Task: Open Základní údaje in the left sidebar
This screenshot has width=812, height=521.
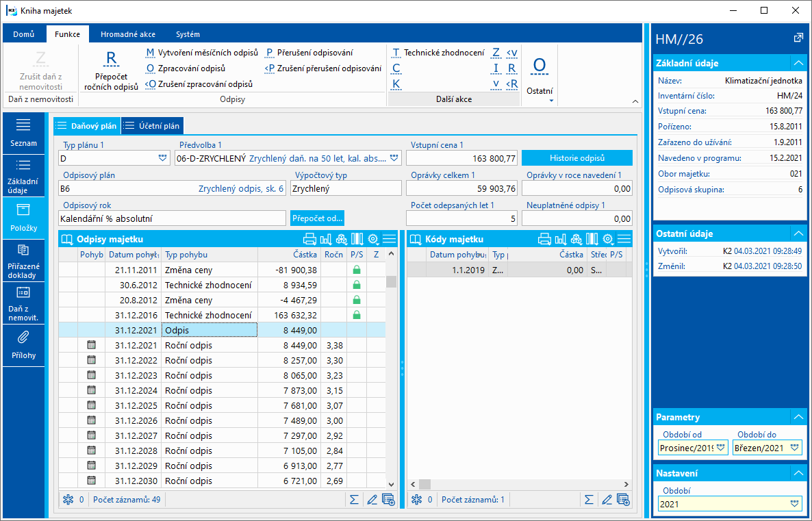Action: [x=23, y=175]
